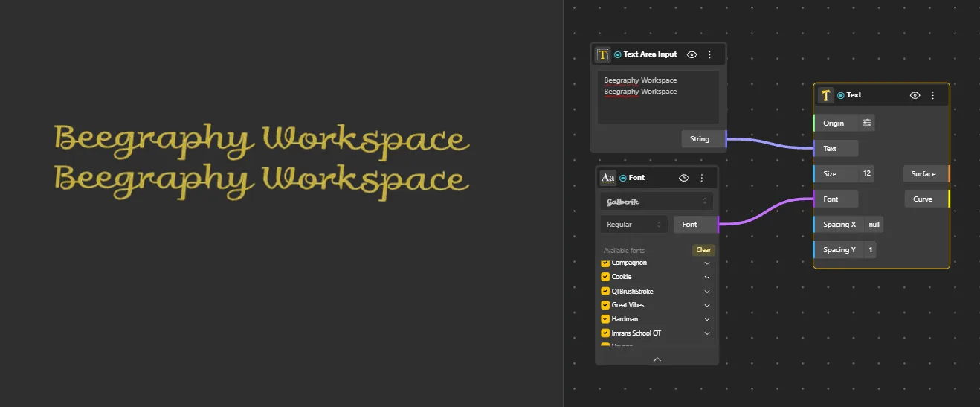Click the Size label on Text node
Image resolution: width=980 pixels, height=407 pixels.
pyautogui.click(x=830, y=173)
